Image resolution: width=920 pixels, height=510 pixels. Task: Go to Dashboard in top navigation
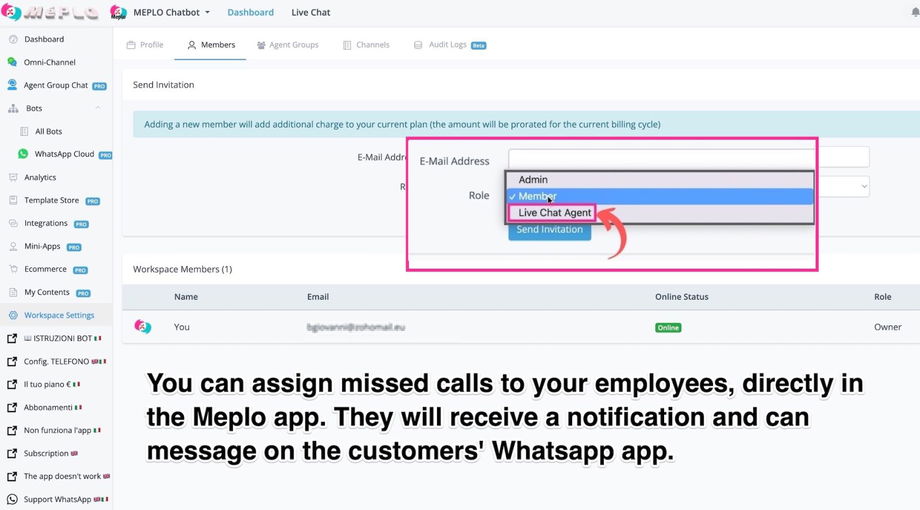[x=251, y=12]
